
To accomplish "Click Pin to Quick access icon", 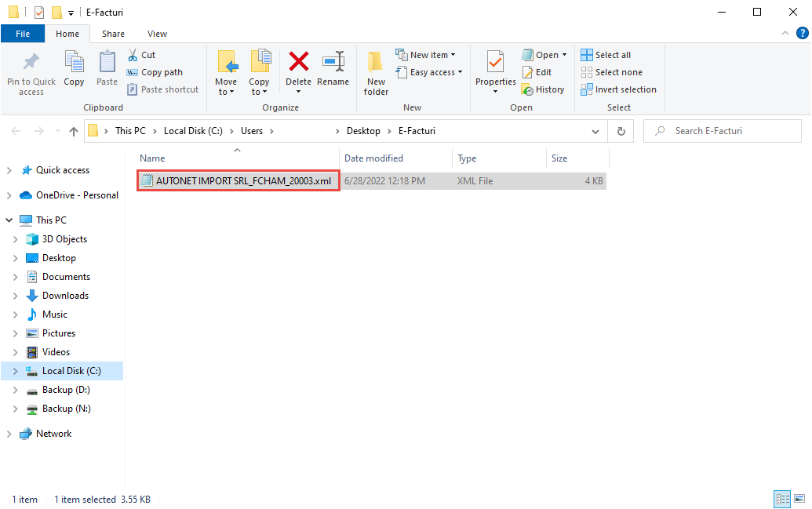I will tap(31, 62).
